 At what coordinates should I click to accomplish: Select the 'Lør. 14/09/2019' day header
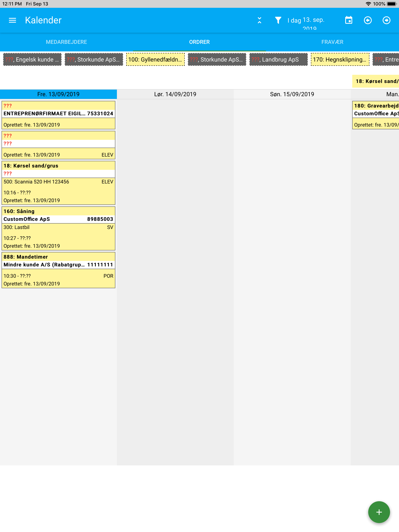175,94
